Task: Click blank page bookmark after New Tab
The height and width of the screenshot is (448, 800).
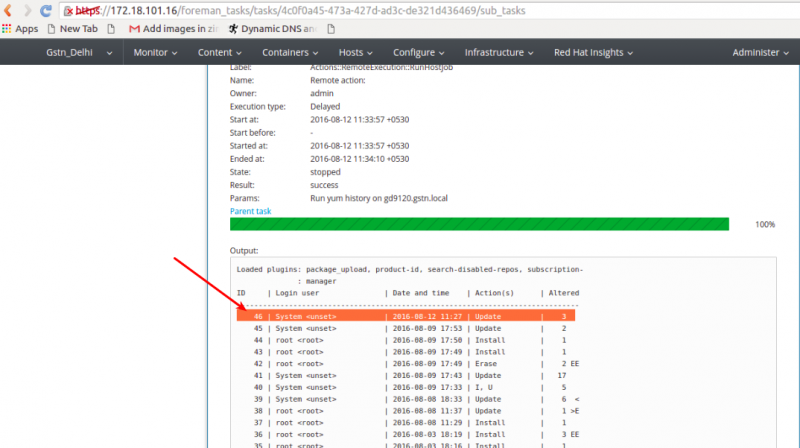Action: point(111,29)
